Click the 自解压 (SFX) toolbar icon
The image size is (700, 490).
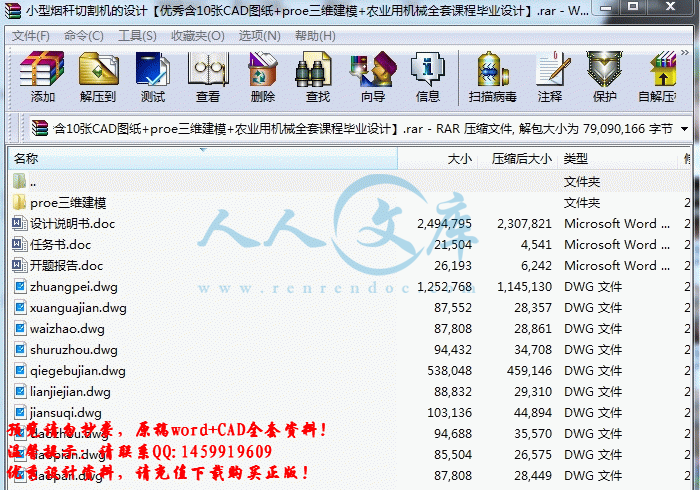[658, 76]
